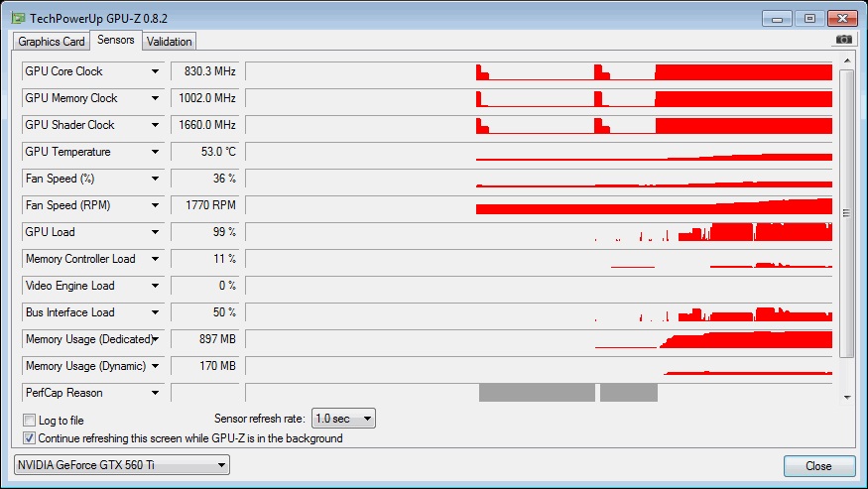The height and width of the screenshot is (489, 868).
Task: Click the Fan Speed (RPM) graph
Action: pos(540,205)
